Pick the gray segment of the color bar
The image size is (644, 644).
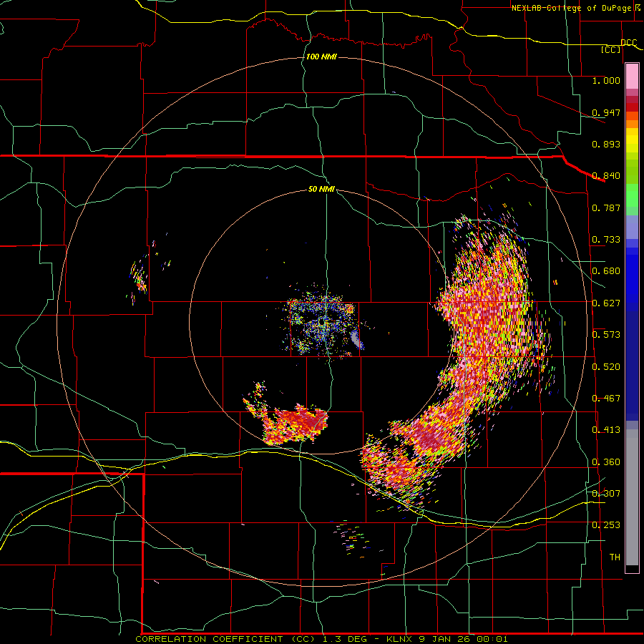632,497
